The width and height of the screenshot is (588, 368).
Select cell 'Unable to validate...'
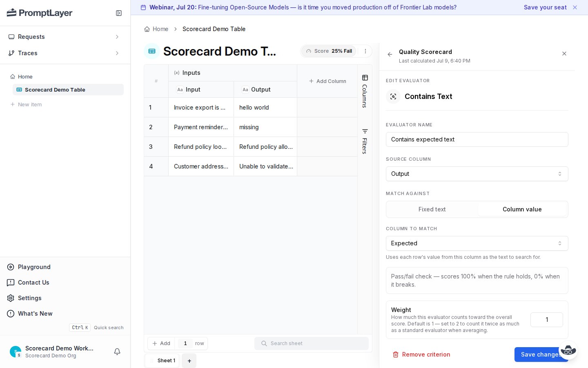[x=265, y=166]
